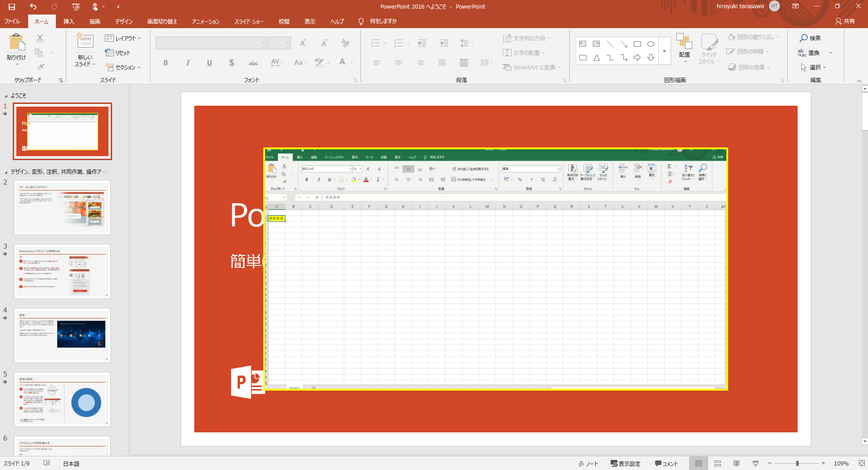Toggle Bold formatting
Screen dimensions: 868x470
pyautogui.click(x=166, y=63)
